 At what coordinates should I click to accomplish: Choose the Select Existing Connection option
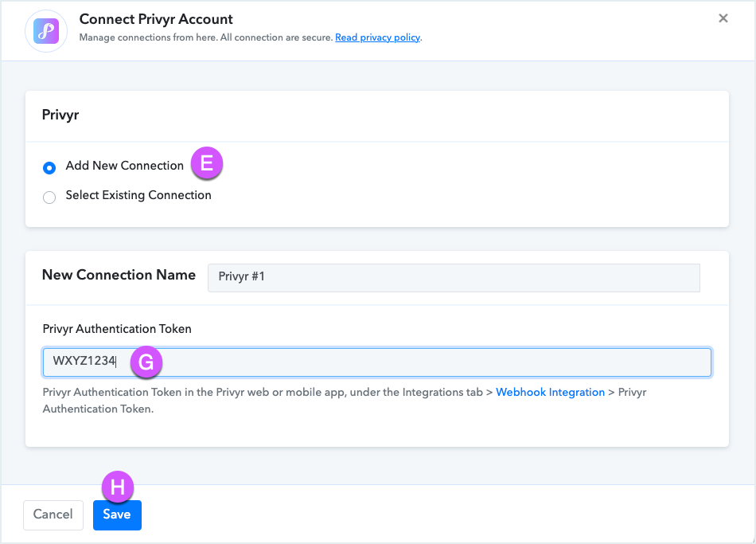click(49, 198)
